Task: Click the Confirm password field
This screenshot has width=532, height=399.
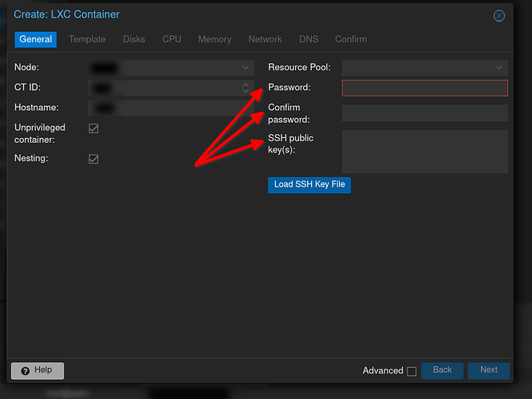Action: 425,113
